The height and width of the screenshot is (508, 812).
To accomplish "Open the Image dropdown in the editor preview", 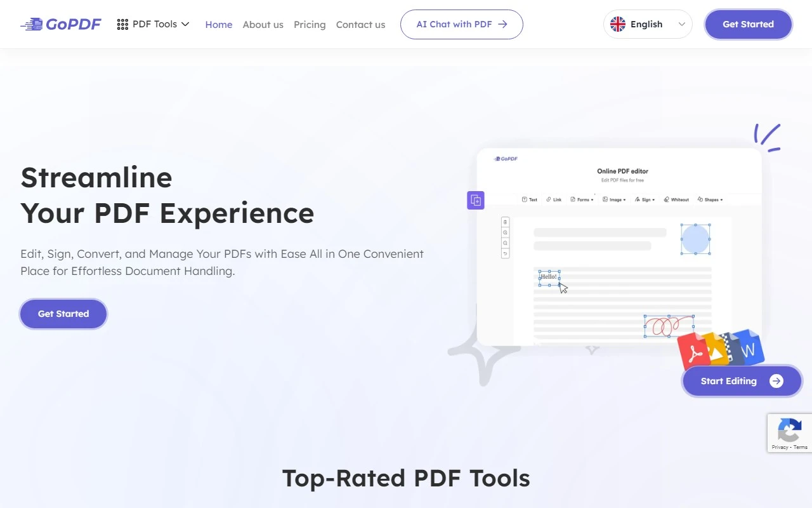I will [614, 199].
